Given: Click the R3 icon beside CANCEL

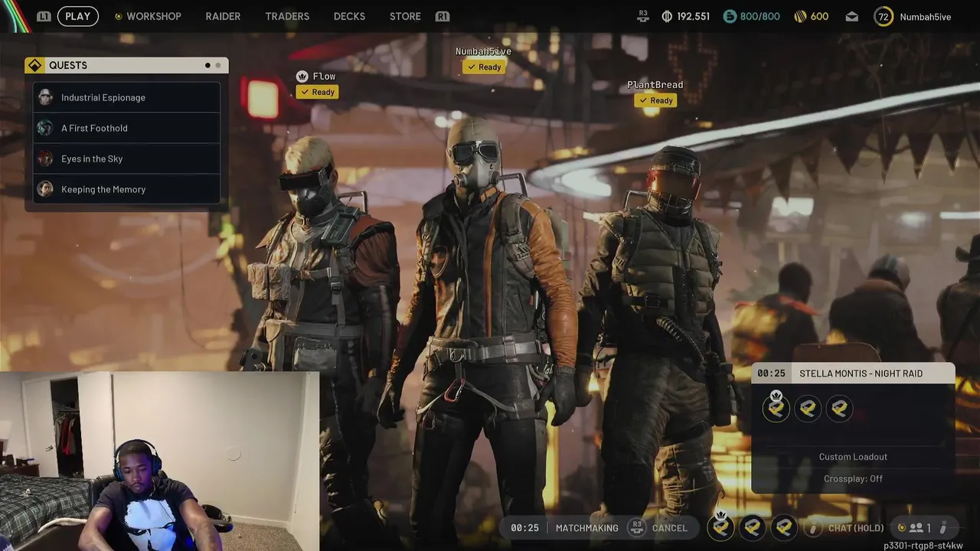Looking at the screenshot, I should pos(636,527).
